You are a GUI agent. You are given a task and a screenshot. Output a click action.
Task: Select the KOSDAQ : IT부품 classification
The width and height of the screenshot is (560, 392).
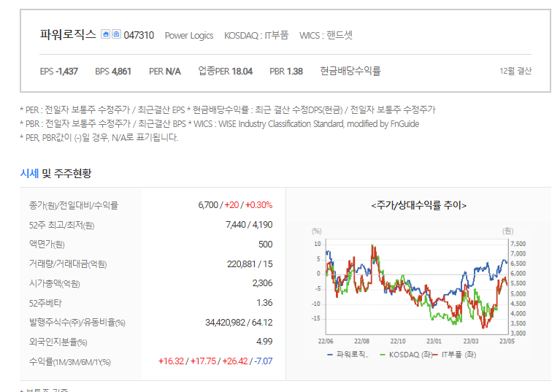(256, 35)
